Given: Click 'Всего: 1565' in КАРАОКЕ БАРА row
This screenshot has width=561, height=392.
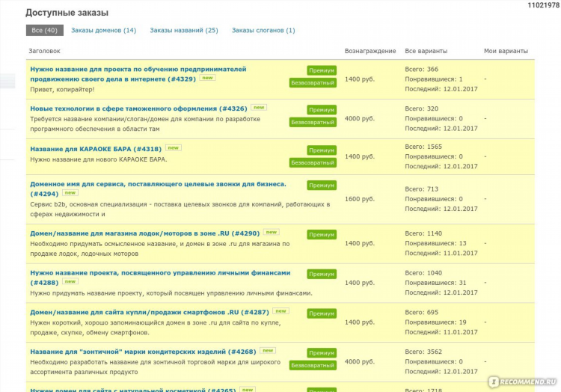Looking at the screenshot, I should (423, 147).
